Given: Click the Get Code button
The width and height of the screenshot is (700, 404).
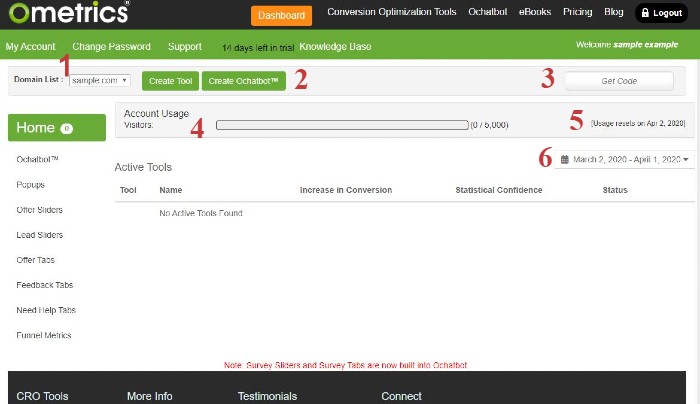Looking at the screenshot, I should (619, 81).
